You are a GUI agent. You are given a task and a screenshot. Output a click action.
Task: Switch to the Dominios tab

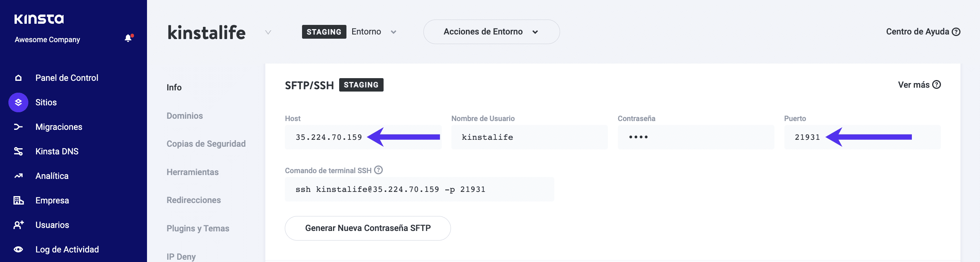pos(185,116)
